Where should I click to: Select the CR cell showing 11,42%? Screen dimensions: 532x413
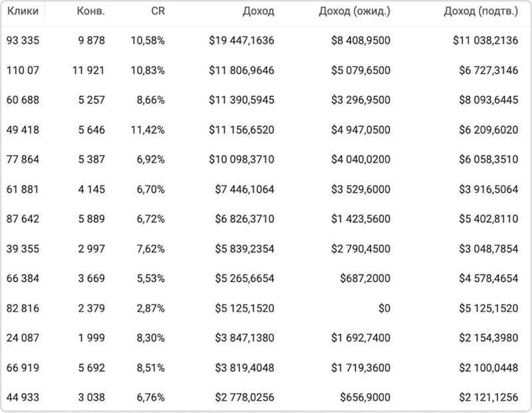148,130
